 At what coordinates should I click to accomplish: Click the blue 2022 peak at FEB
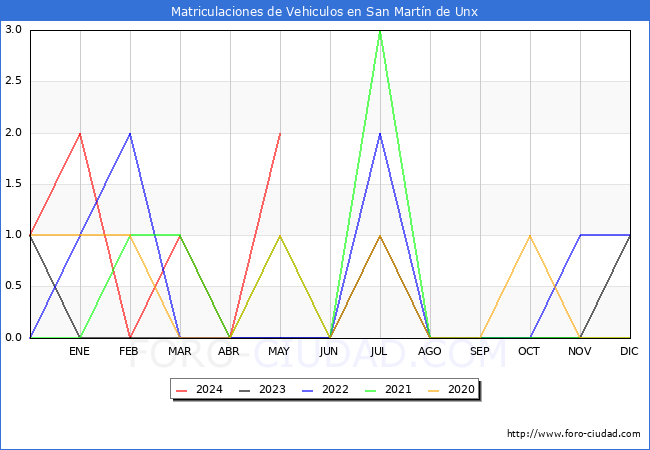pos(130,133)
